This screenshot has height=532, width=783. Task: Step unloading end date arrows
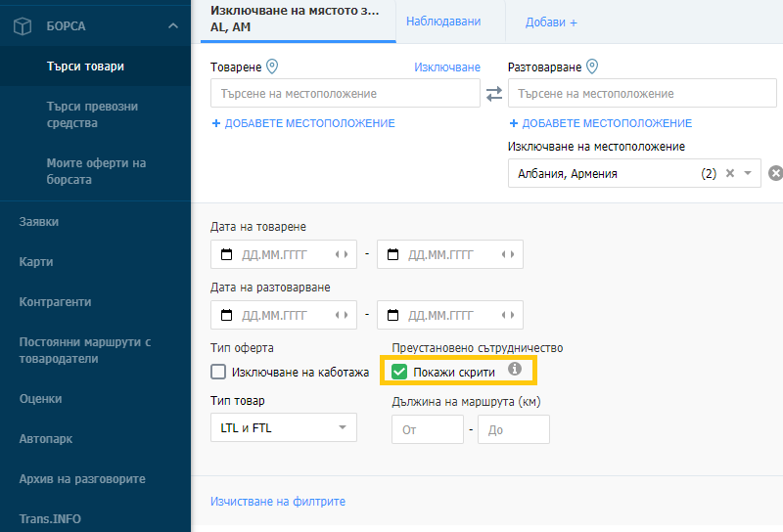[508, 315]
